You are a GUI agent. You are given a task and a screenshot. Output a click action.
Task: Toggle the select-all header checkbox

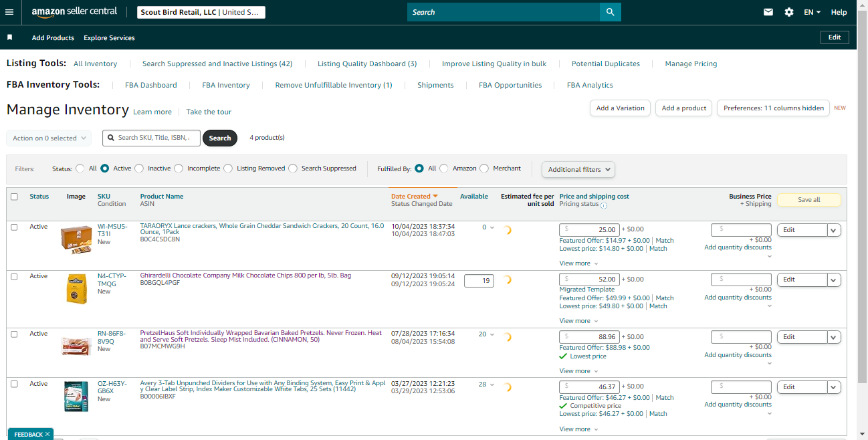tap(14, 197)
